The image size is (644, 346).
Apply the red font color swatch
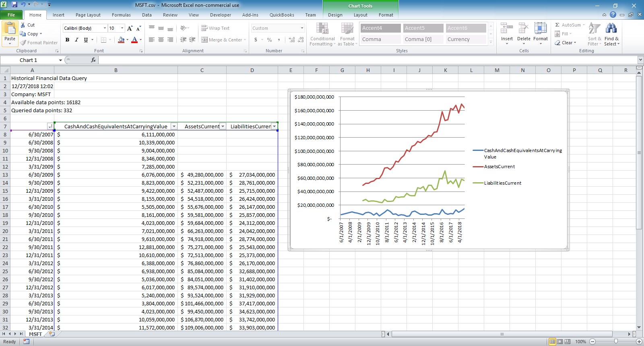click(134, 40)
